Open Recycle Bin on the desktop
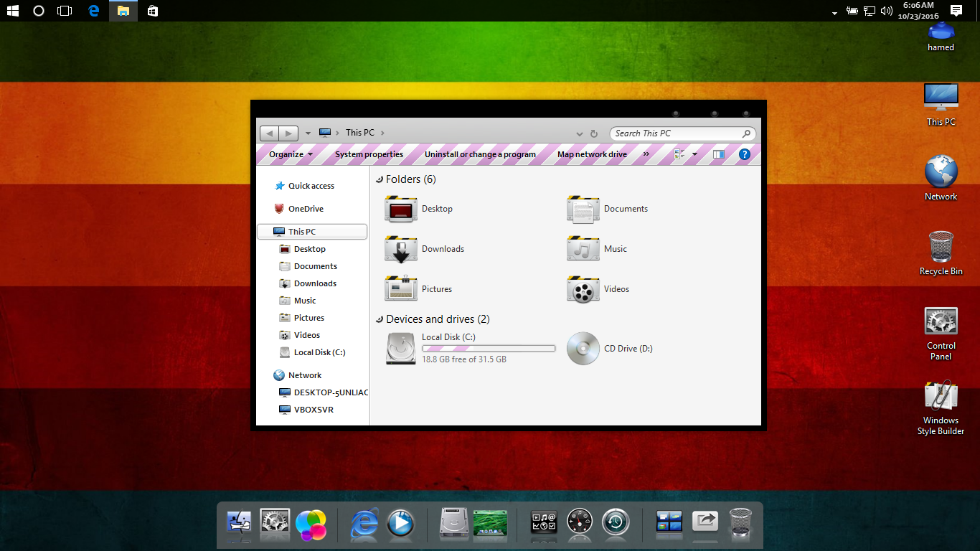The width and height of the screenshot is (980, 551). (x=941, y=248)
